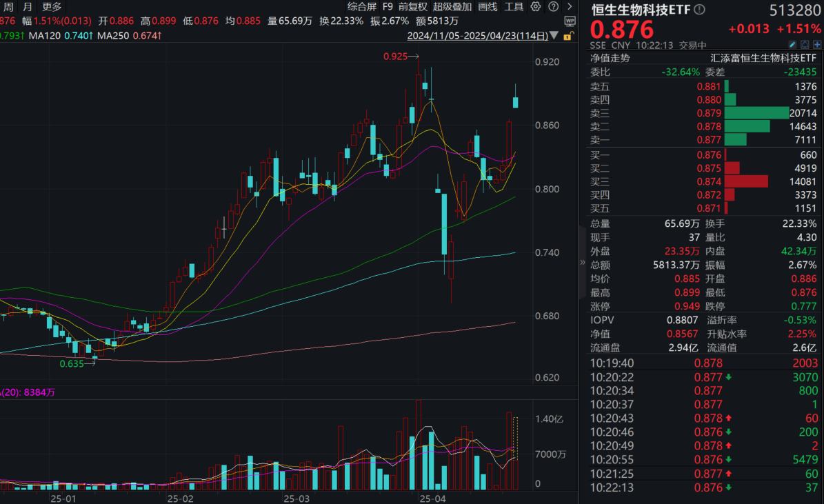Click the WP monitor icon
This screenshot has height=504, width=824.
click(568, 21)
